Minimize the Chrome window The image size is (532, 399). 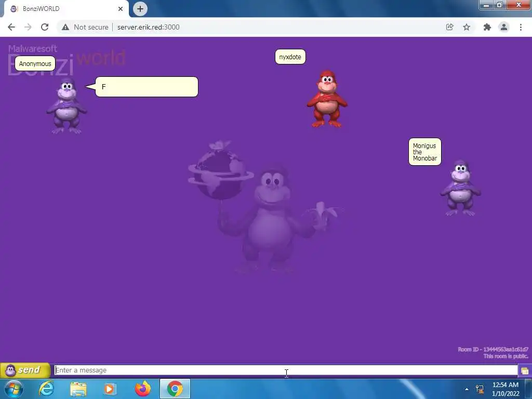pos(486,5)
